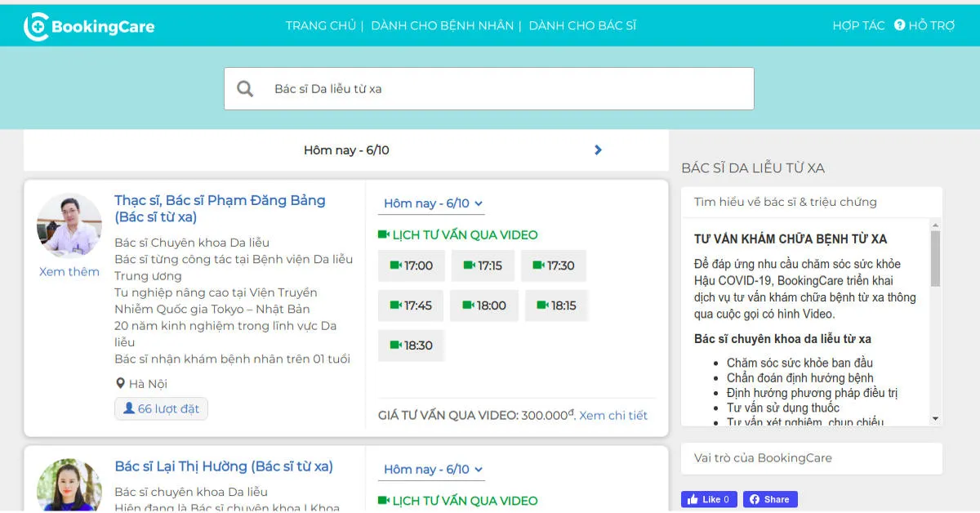The image size is (980, 513).
Task: Click the doctor name Lại Thị Hường link
Action: tap(224, 466)
